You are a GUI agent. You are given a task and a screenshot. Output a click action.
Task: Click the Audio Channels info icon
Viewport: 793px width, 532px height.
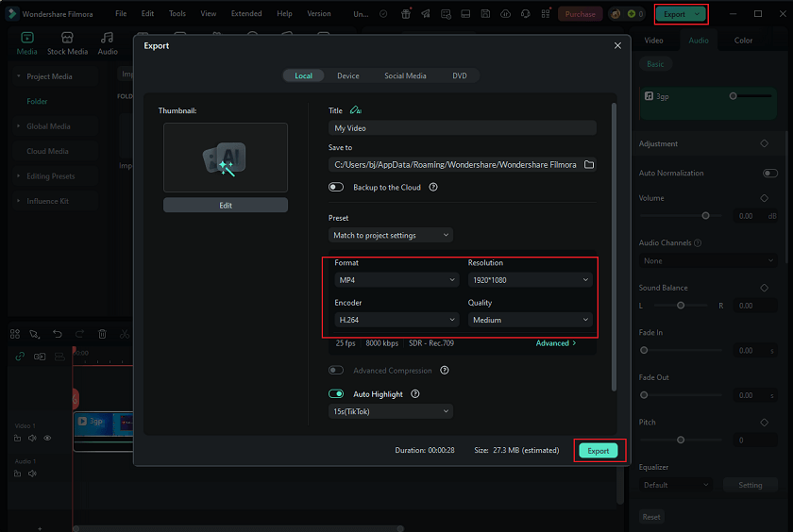click(698, 243)
